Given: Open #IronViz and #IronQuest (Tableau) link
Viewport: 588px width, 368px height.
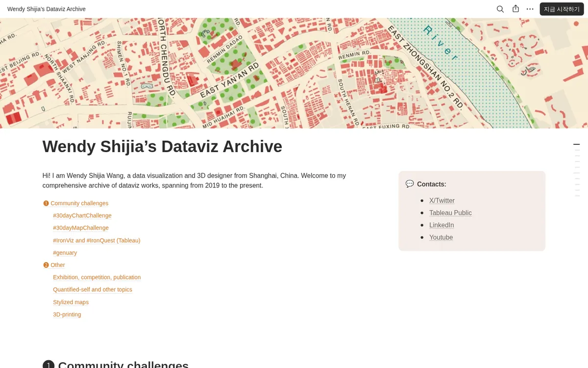Looking at the screenshot, I should [x=97, y=240].
